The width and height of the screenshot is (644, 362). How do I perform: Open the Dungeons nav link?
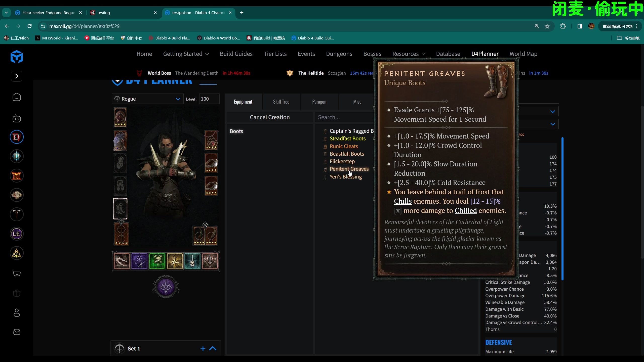(339, 54)
